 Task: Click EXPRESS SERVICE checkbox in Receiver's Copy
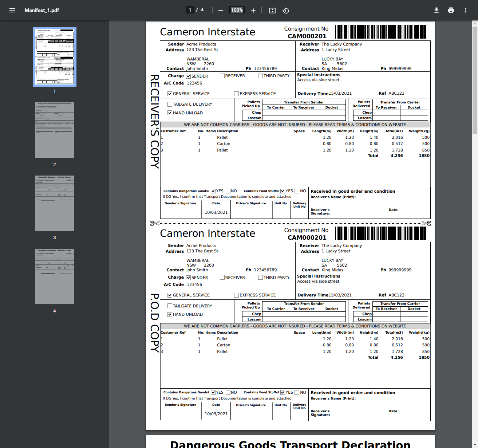pyautogui.click(x=236, y=94)
